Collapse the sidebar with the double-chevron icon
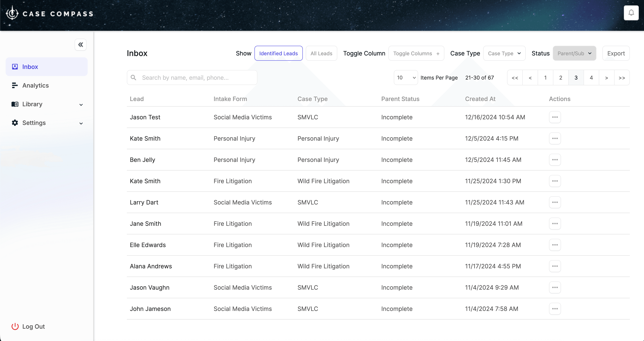The image size is (644, 341). (81, 44)
